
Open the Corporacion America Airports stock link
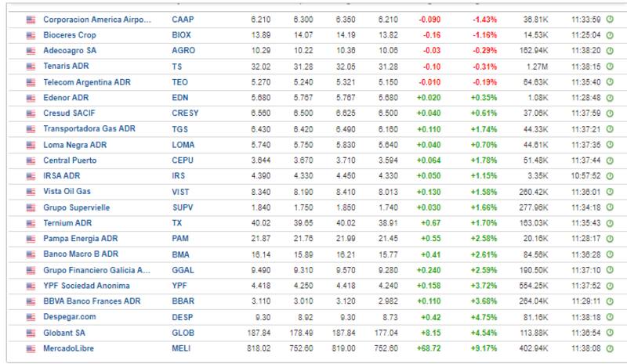[x=96, y=18]
